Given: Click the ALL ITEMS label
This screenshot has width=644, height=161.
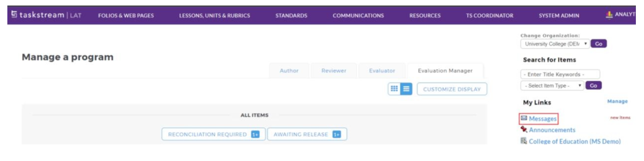Looking at the screenshot, I should (254, 115).
